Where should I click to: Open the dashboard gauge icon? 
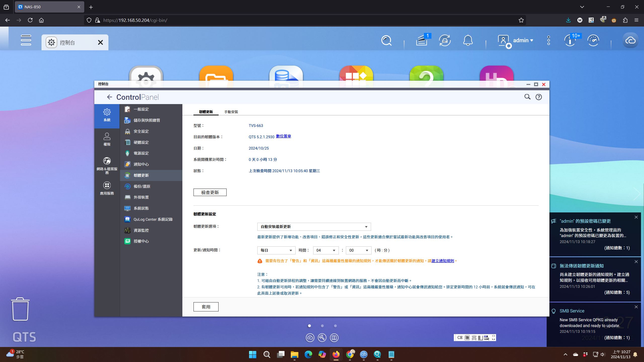point(593,40)
